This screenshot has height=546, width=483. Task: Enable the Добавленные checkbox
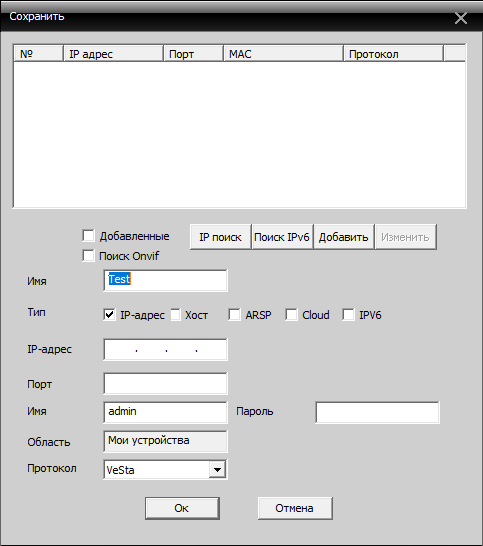click(x=88, y=235)
